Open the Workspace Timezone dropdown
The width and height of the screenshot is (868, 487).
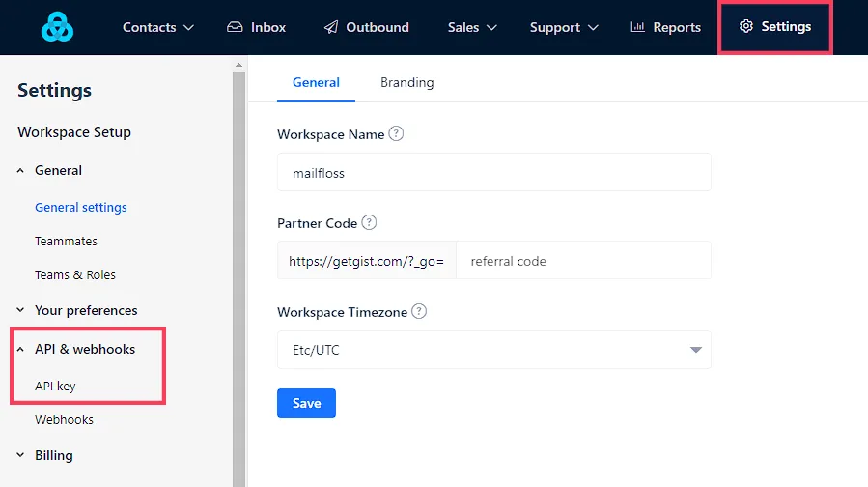coord(493,350)
